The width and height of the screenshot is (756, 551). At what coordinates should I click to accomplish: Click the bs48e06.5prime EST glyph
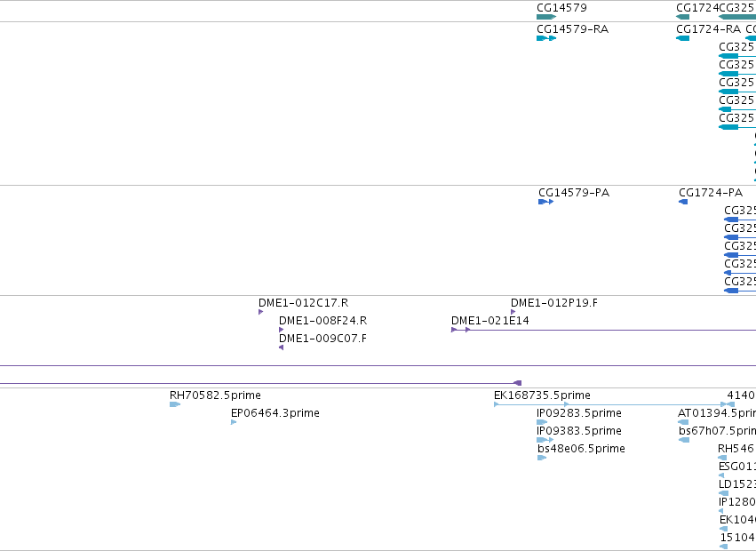point(542,458)
